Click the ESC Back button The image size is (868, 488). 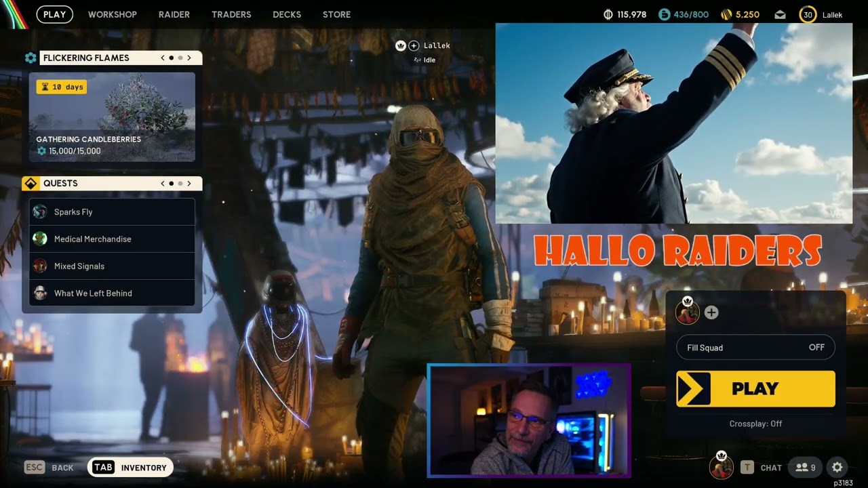click(x=49, y=467)
